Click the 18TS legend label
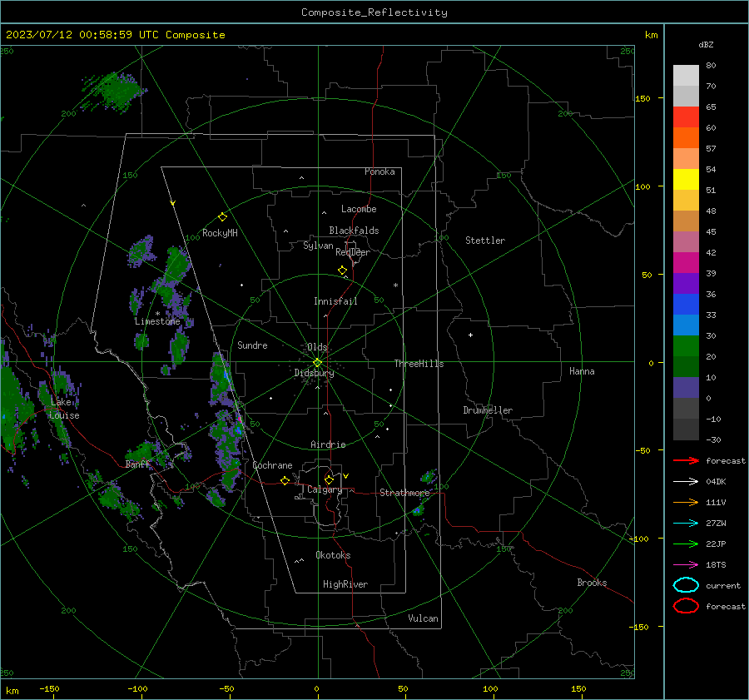This screenshot has width=749, height=700. pyautogui.click(x=716, y=565)
